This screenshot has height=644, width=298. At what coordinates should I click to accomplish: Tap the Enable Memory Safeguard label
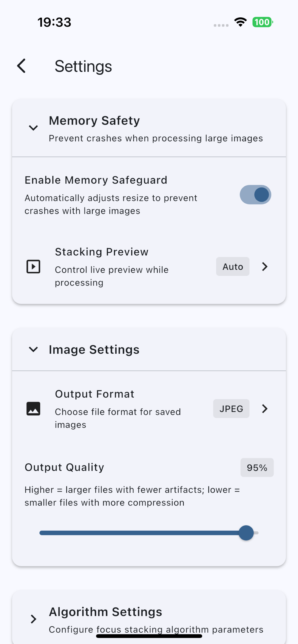[96, 180]
